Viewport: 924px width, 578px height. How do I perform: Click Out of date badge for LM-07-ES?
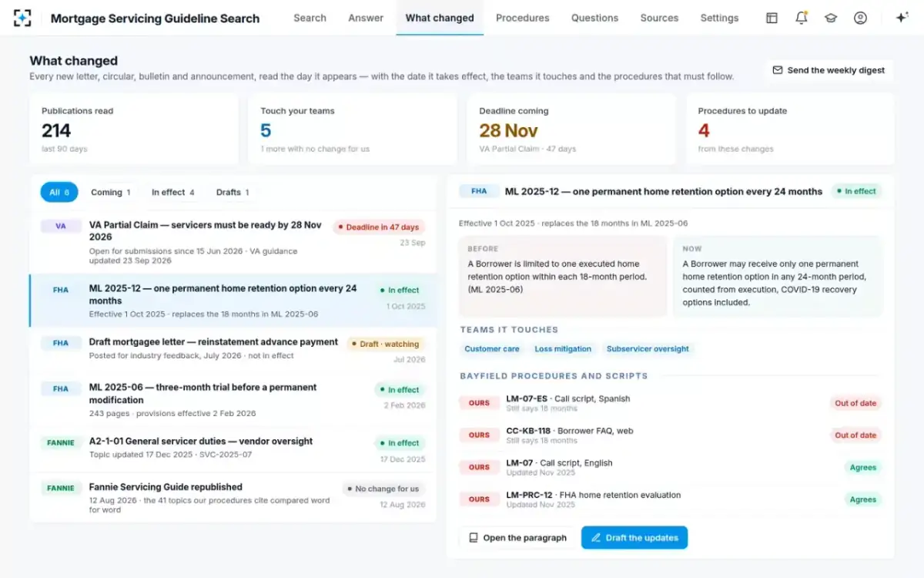click(855, 403)
